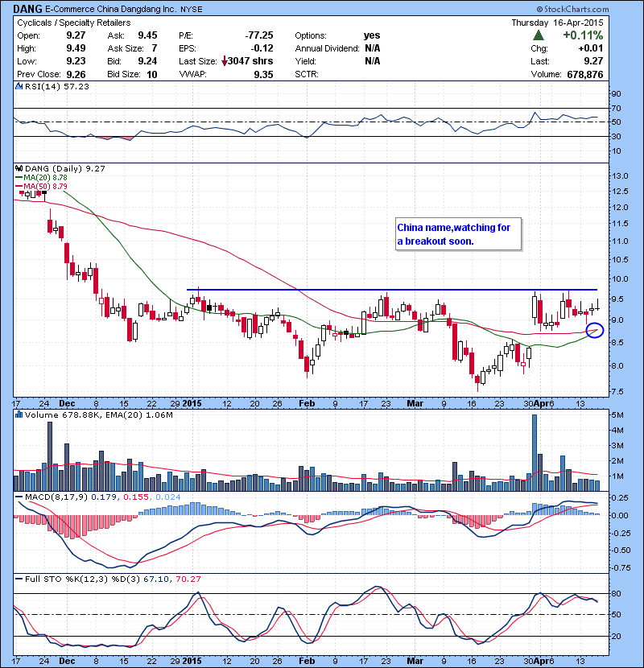Click the SCTR label

coord(307,74)
